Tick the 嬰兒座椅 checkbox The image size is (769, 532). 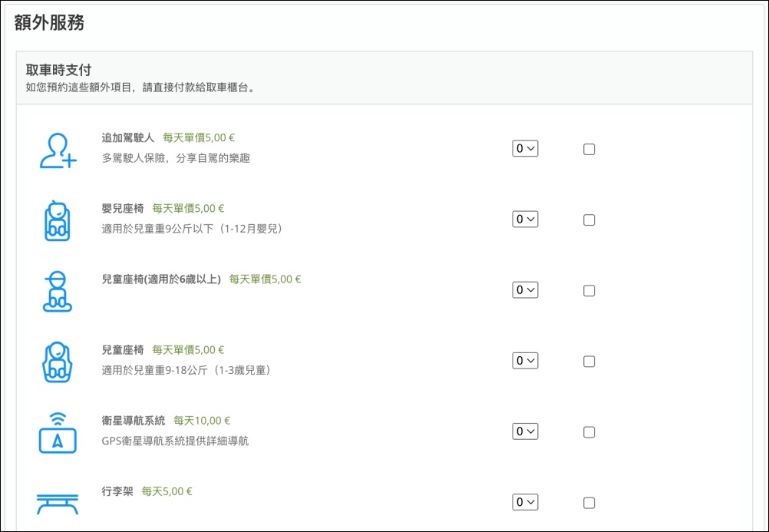click(x=589, y=220)
